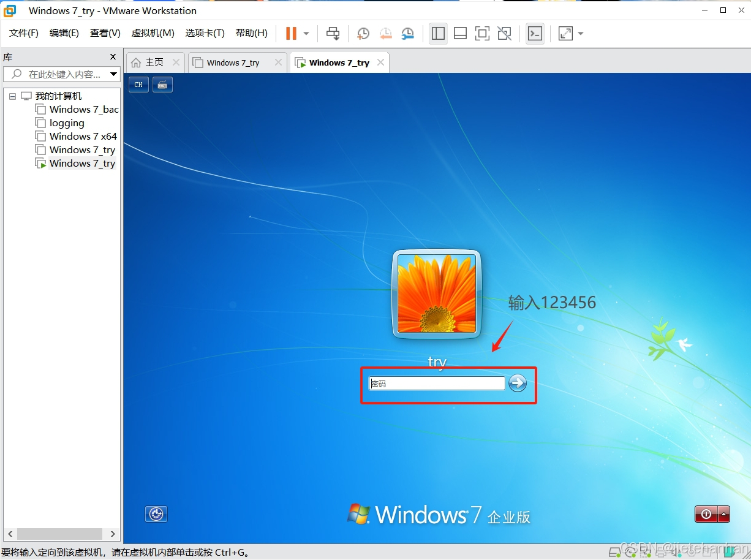Image resolution: width=751 pixels, height=560 pixels.
Task: Open the library search filter dropdown
Action: tap(114, 74)
